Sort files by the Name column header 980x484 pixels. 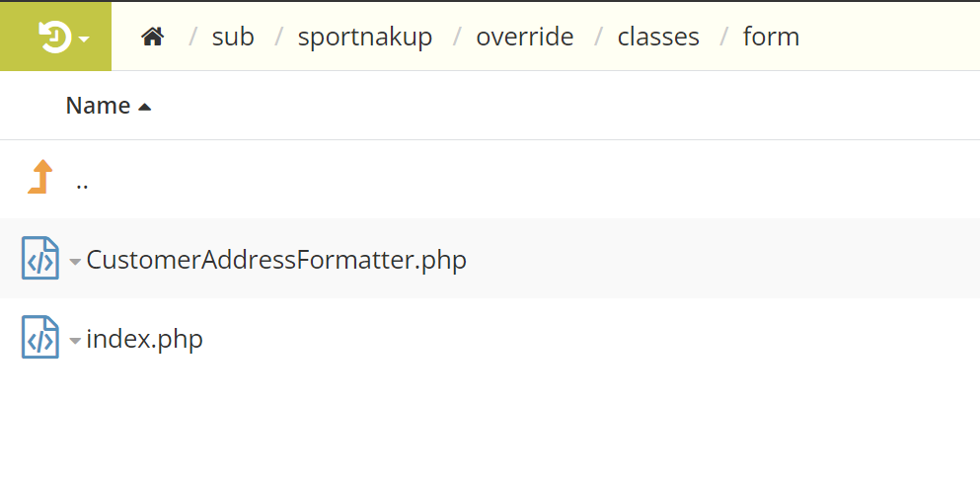click(98, 106)
